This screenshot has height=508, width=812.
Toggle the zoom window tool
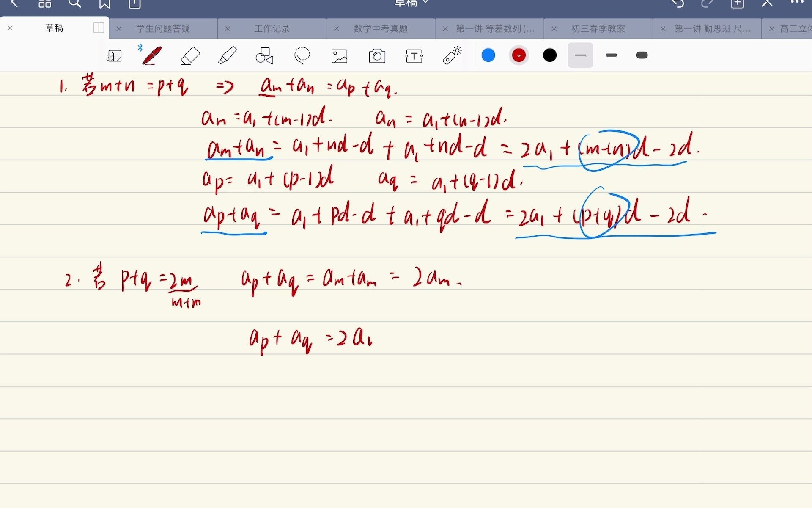[x=114, y=55]
